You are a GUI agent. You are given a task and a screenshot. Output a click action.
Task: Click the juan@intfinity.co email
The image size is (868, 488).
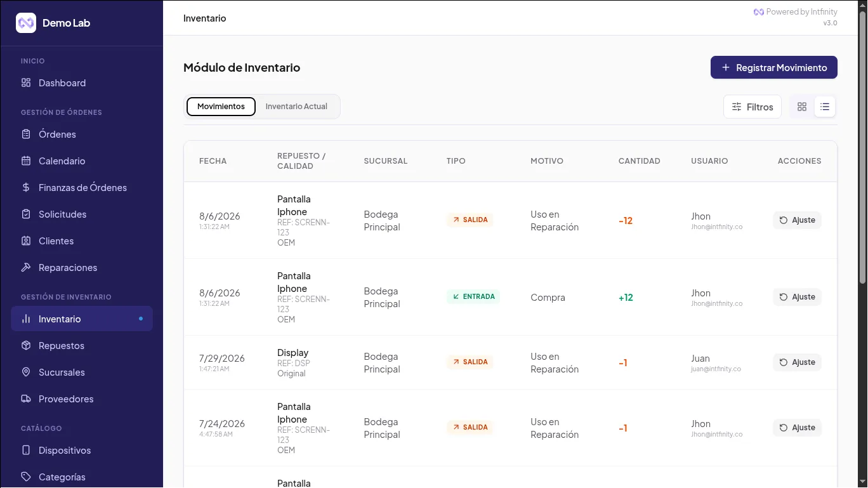(716, 369)
